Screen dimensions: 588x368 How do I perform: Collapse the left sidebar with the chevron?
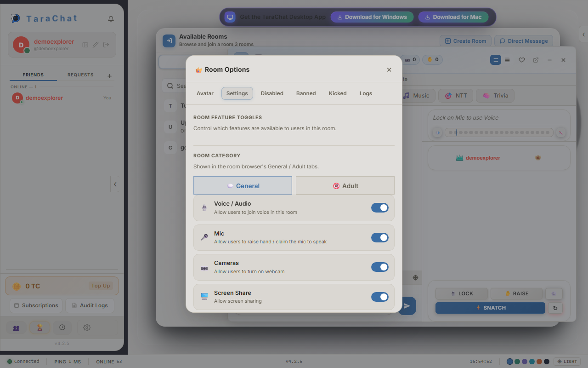tap(115, 184)
